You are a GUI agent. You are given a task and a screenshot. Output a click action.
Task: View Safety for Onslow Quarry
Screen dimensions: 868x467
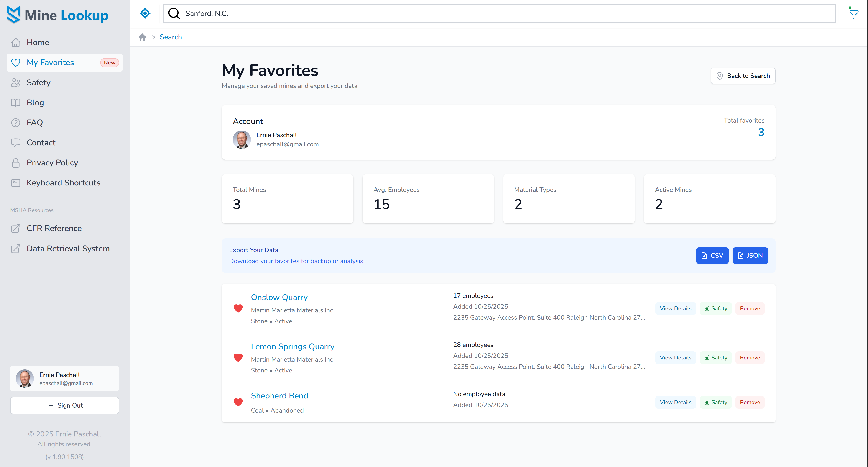(716, 308)
